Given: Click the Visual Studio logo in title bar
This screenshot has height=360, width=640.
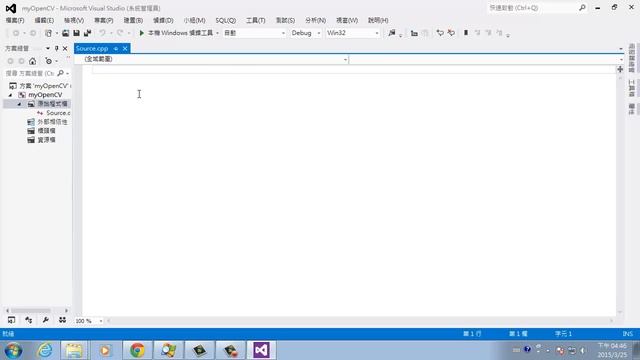Looking at the screenshot, I should point(11,8).
